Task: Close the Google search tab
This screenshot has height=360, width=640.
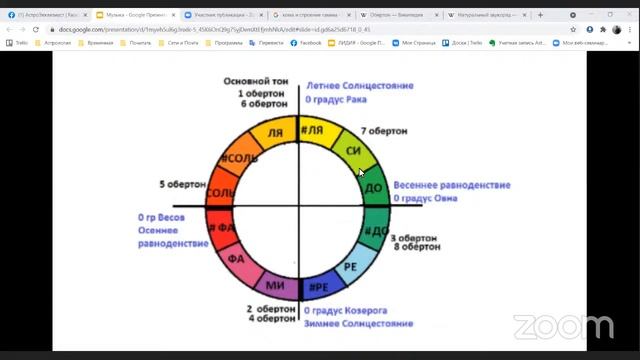Action: (x=349, y=15)
